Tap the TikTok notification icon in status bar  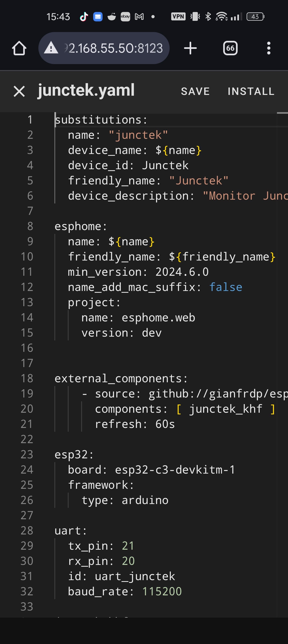pos(84,17)
